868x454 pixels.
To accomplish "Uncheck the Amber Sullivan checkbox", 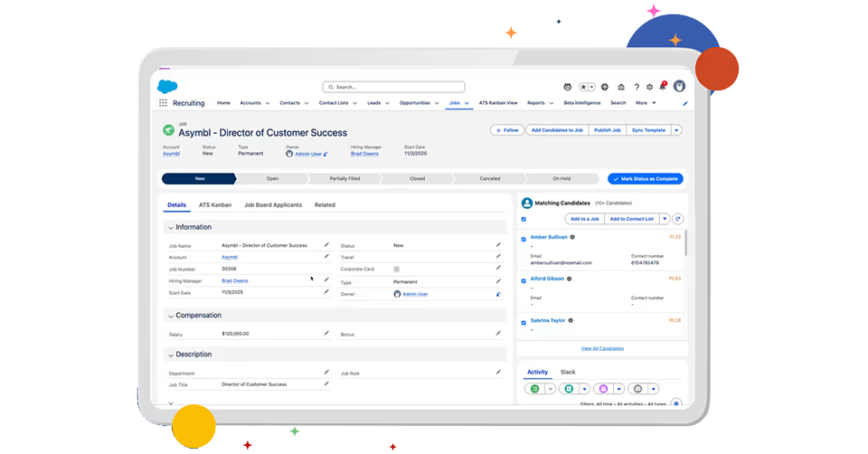I will tap(524, 239).
